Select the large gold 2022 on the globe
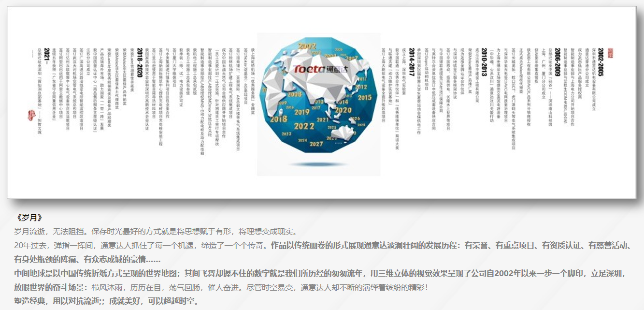Viewport: 644px width, 310px height. 304,126
